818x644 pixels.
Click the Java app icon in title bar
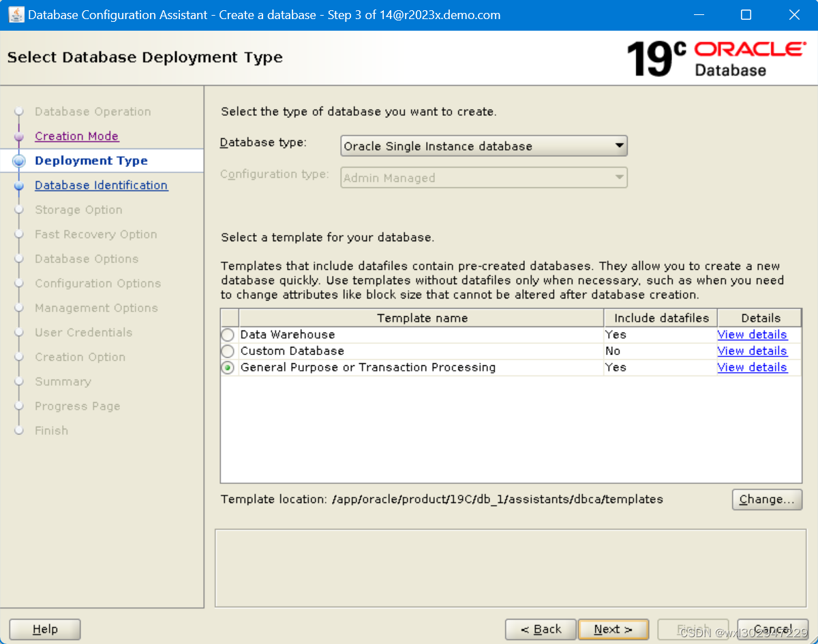tap(15, 14)
